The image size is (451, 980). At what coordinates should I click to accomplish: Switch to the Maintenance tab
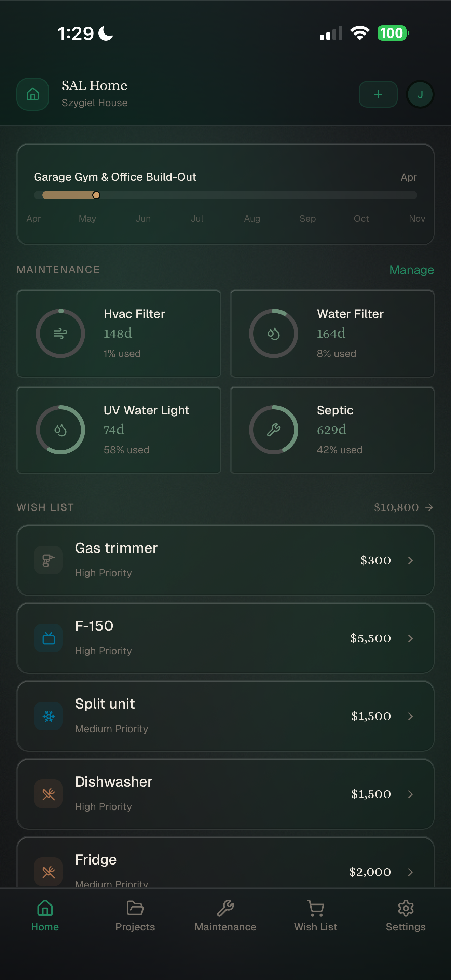pos(225,915)
